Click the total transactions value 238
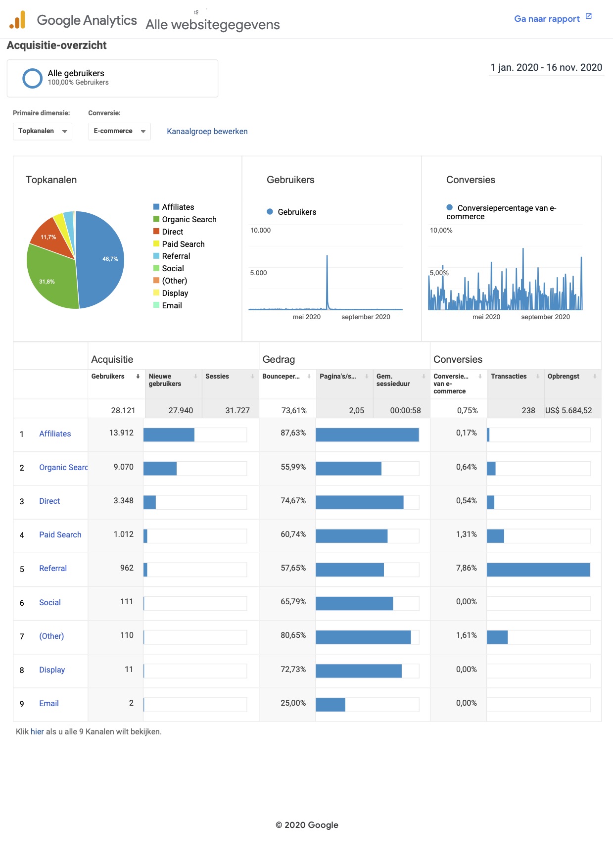Image resolution: width=613 pixels, height=868 pixels. [x=528, y=411]
